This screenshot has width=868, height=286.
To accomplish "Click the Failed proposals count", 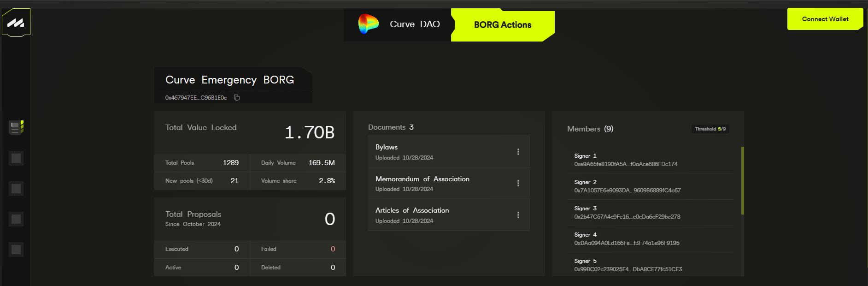I will coord(333,249).
